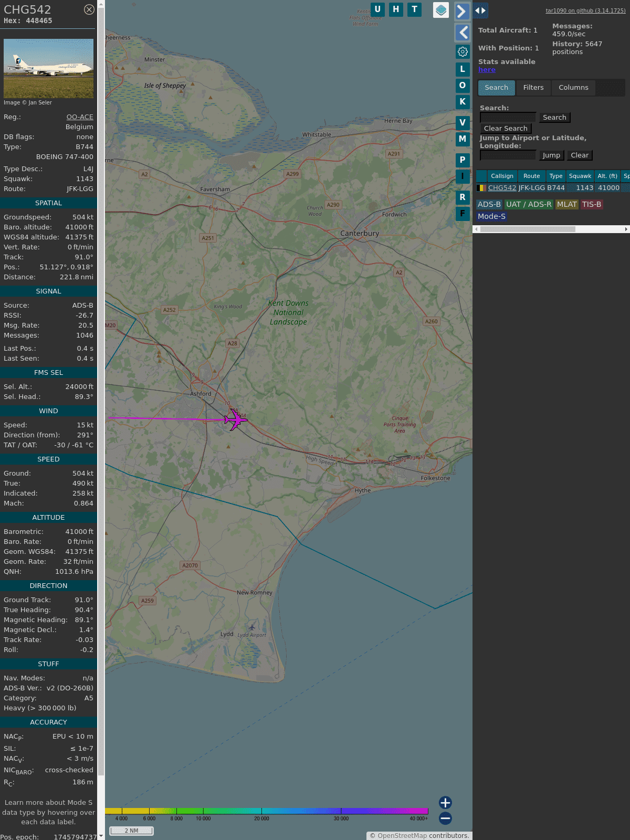Click the Clear button next to Jump

580,155
